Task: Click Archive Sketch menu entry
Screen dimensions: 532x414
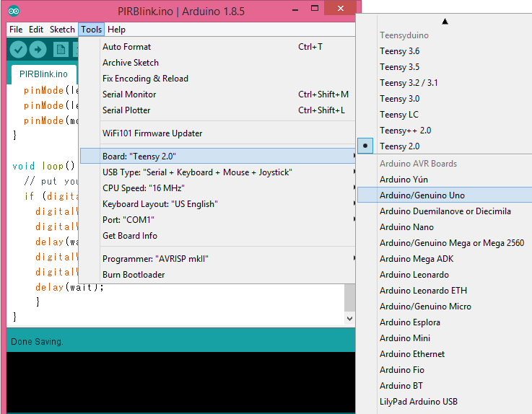Action: tap(217, 62)
